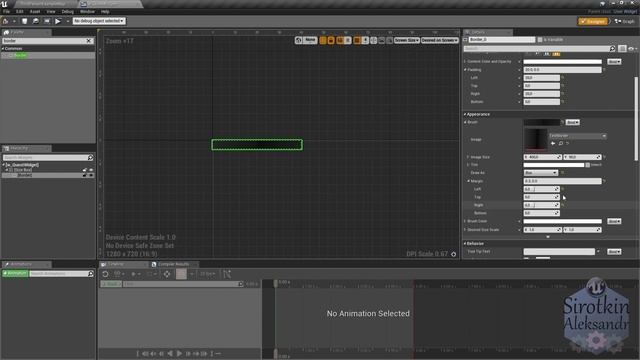This screenshot has width=640, height=360.
Task: Open the Brush Color Bind dropdown
Action: pos(614,221)
